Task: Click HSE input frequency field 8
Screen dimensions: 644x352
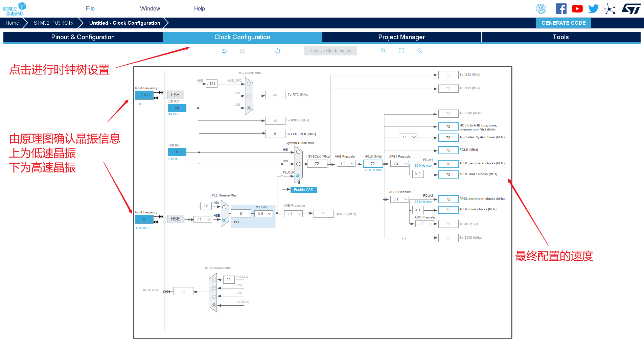Action: point(144,219)
